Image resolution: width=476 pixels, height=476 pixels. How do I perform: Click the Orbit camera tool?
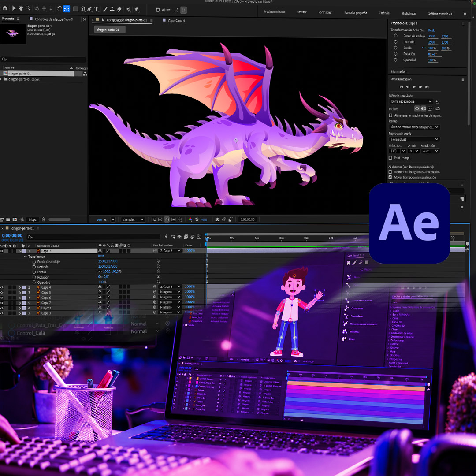tap(37, 8)
